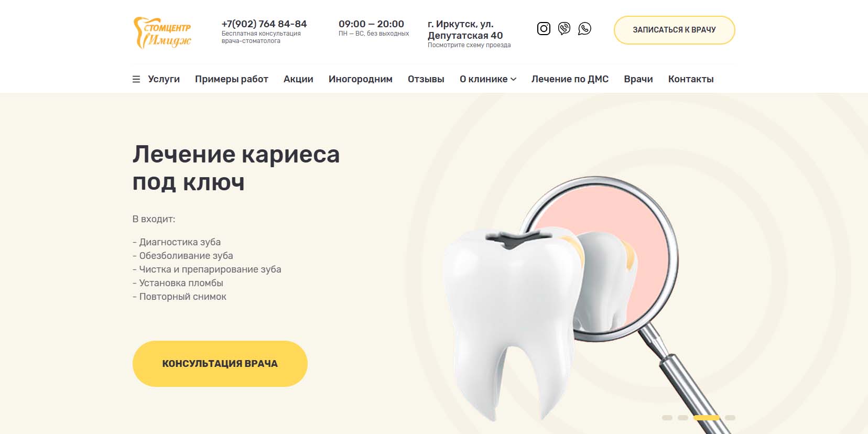Call the +7(902) 764 84-84 phone link
This screenshot has height=434, width=868.
[x=264, y=24]
